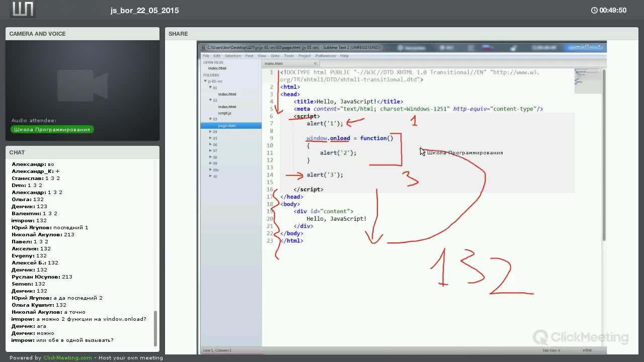644x362 pixels.
Task: Select index.html under Open Files
Action: coord(217,68)
